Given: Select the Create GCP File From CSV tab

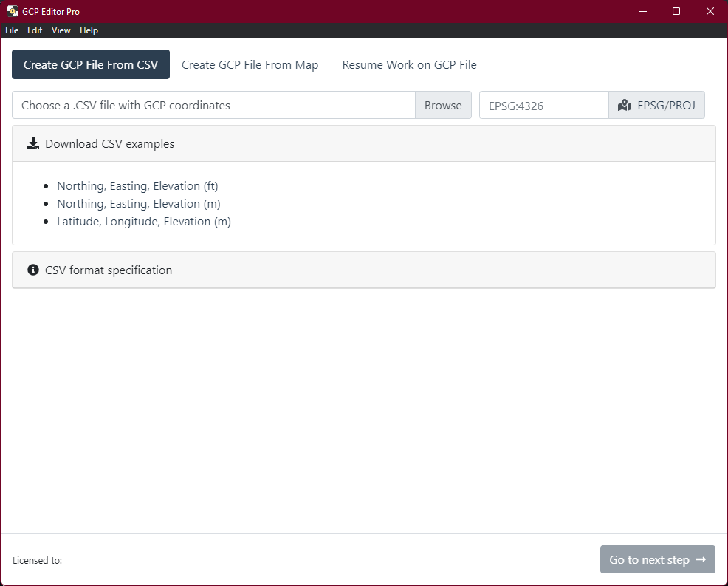Looking at the screenshot, I should pyautogui.click(x=90, y=64).
